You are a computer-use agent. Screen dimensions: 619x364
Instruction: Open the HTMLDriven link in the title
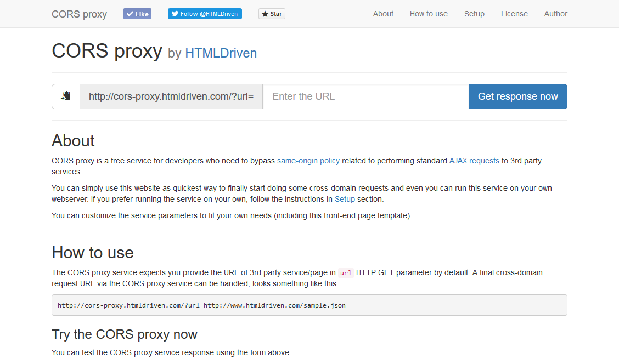pyautogui.click(x=221, y=53)
